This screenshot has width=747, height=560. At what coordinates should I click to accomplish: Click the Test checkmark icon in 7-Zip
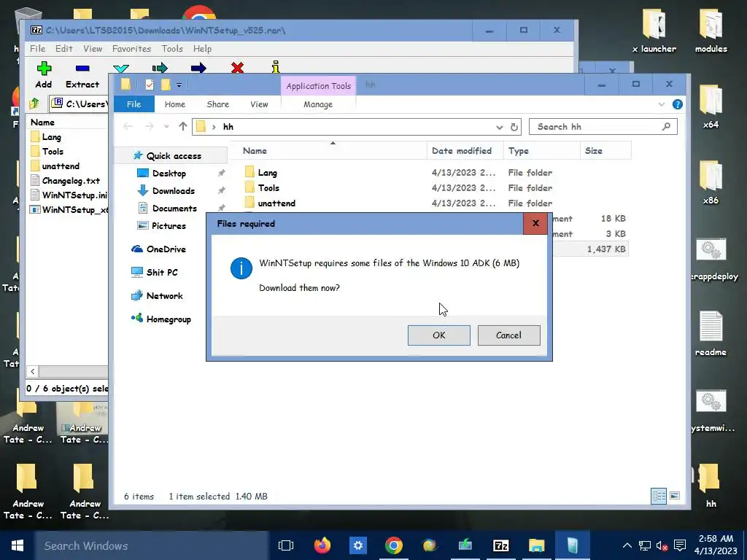point(121,69)
